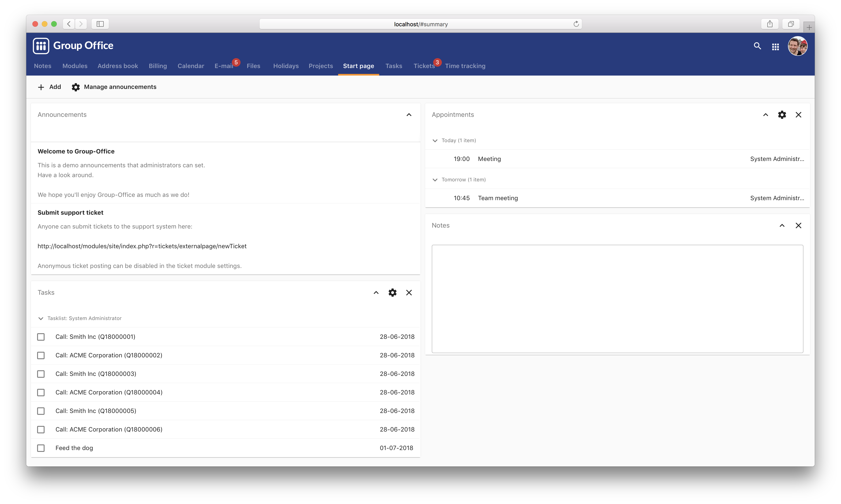The image size is (841, 504).
Task: Click the Appointments settings gear icon
Action: (x=782, y=115)
